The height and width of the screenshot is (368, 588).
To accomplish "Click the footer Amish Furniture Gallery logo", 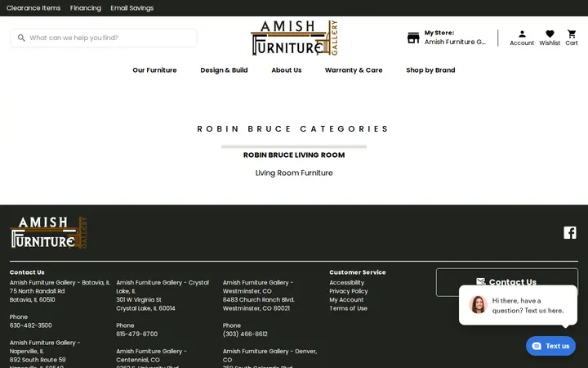I will pos(49,232).
